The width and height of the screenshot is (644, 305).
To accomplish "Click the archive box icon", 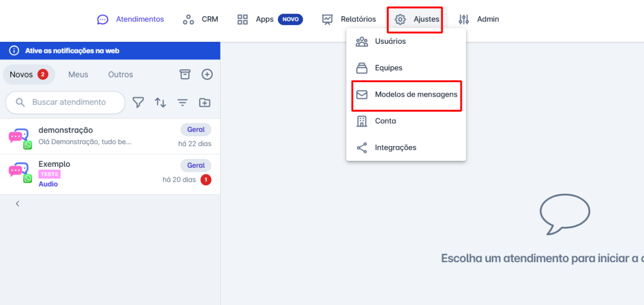I will coord(185,74).
